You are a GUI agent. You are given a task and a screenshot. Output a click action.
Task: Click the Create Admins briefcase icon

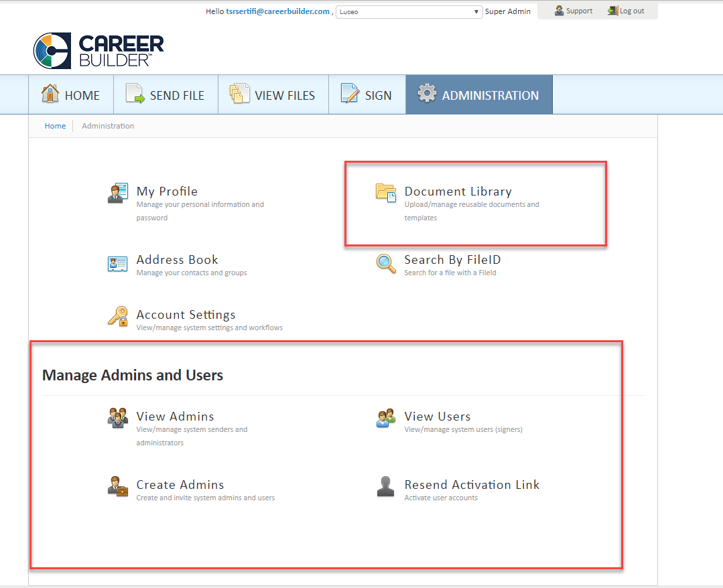[x=117, y=487]
